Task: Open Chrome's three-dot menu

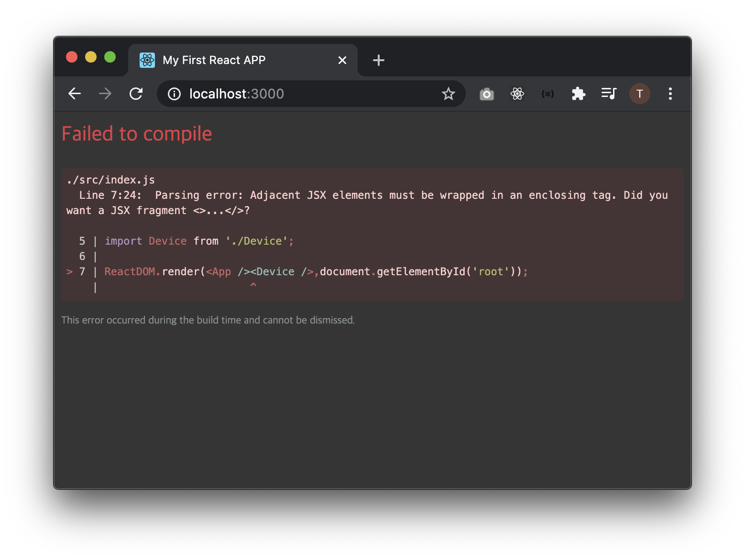Action: (x=670, y=94)
